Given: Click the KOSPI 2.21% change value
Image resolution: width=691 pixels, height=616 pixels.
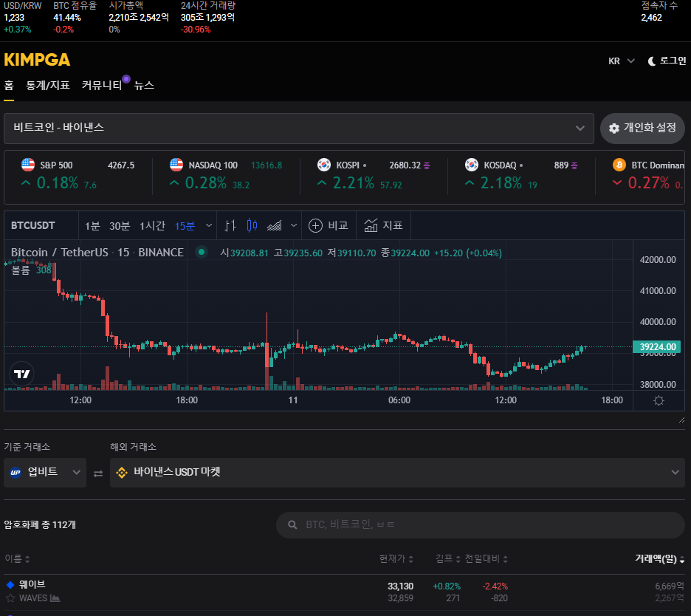Looking at the screenshot, I should [x=354, y=182].
